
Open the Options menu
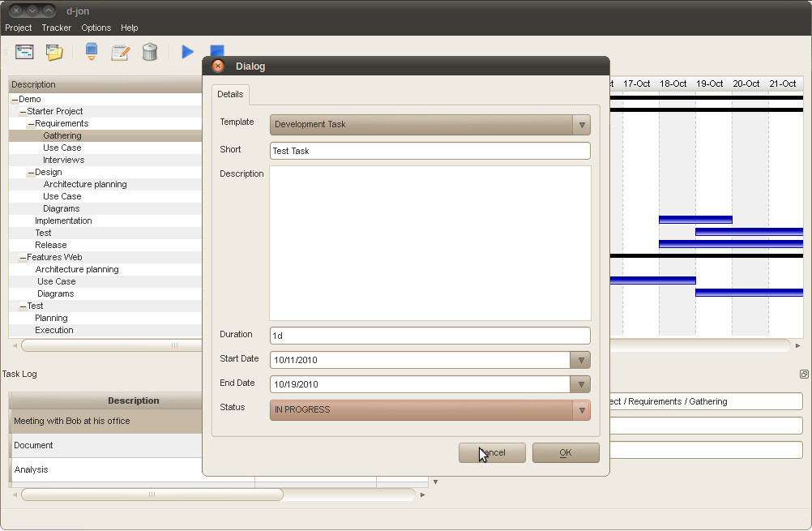[96, 28]
